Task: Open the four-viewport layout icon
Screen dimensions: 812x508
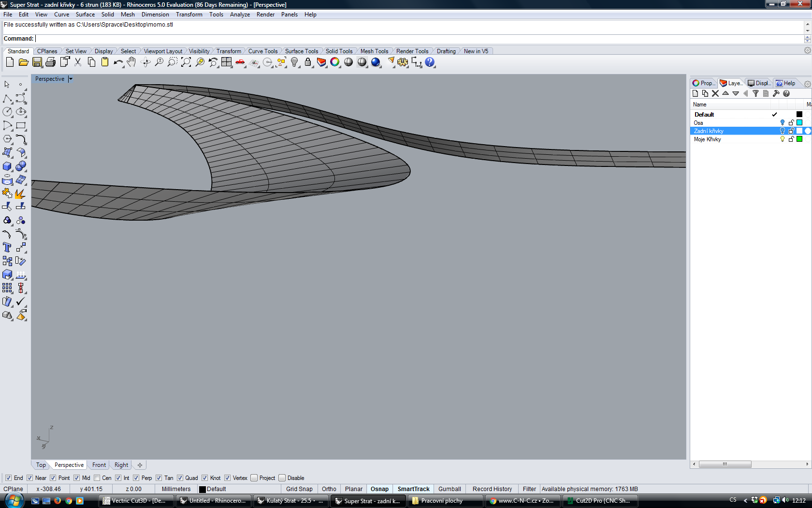Action: [x=226, y=62]
